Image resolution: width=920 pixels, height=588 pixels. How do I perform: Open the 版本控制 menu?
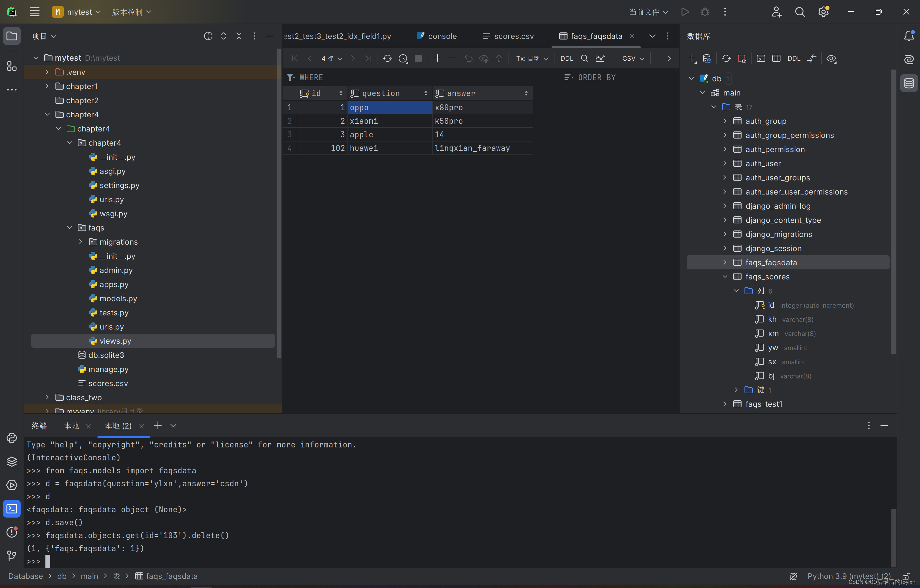(x=132, y=11)
